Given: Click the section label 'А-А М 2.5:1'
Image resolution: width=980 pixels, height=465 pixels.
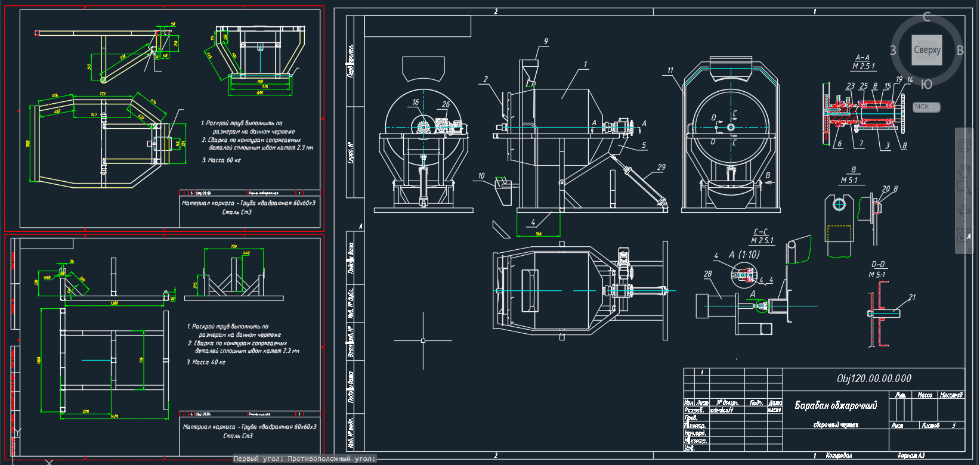Looking at the screenshot, I should [863, 62].
